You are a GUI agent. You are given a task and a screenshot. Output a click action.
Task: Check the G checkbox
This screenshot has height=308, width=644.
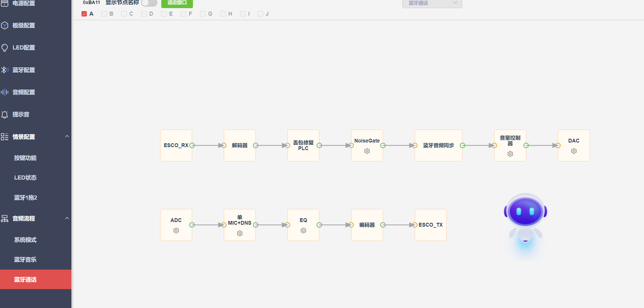[x=203, y=14]
